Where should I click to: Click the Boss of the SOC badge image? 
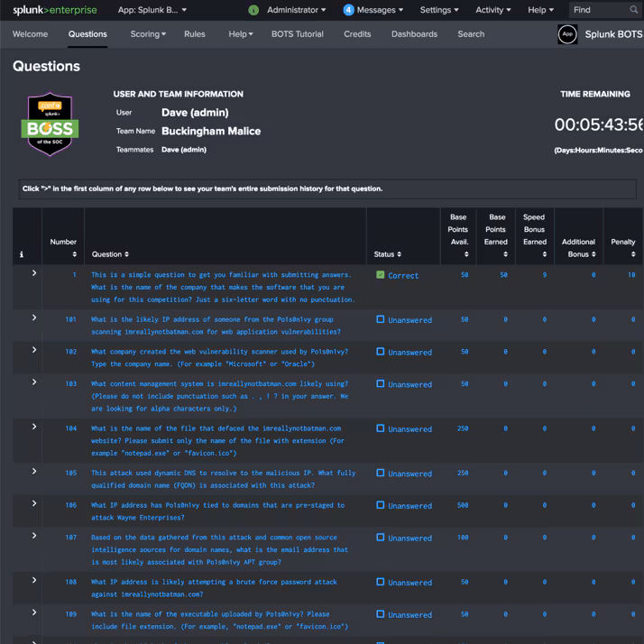pos(51,124)
